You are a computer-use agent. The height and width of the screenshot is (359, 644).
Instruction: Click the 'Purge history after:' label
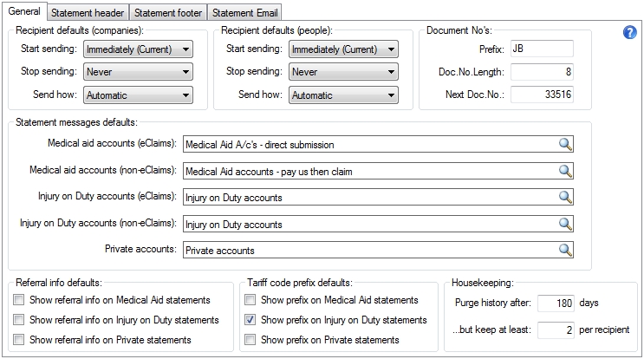tap(493, 304)
